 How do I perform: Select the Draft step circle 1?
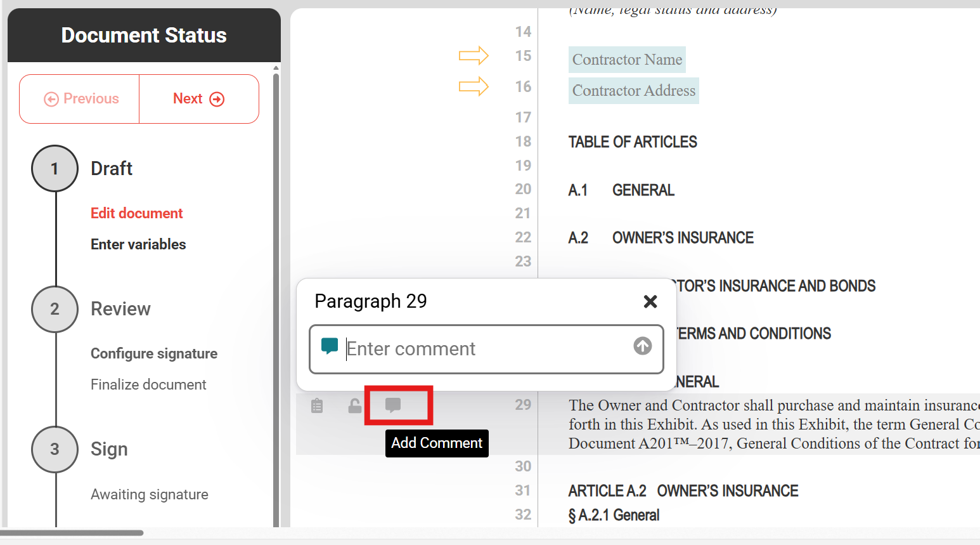55,169
